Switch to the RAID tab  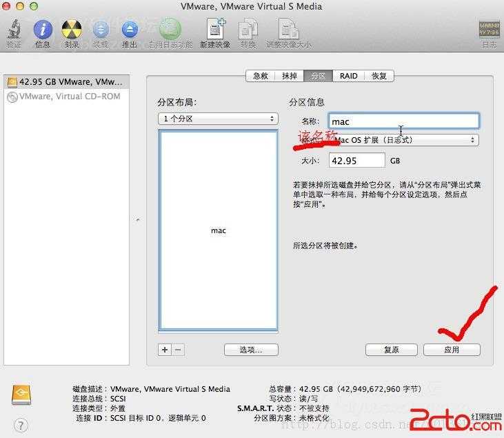(x=349, y=76)
